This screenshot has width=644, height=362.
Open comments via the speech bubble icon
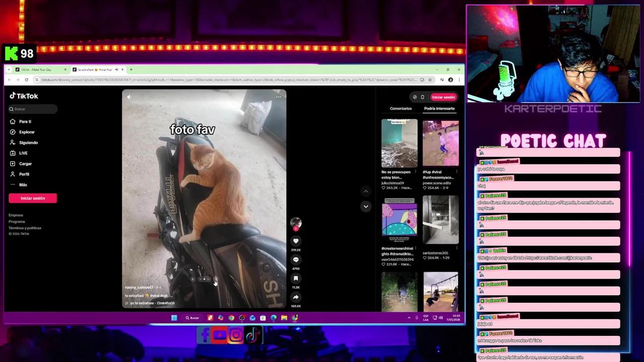click(296, 259)
